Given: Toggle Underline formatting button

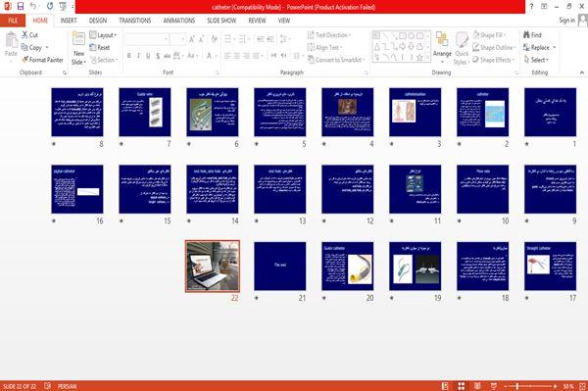Looking at the screenshot, I should coord(148,56).
